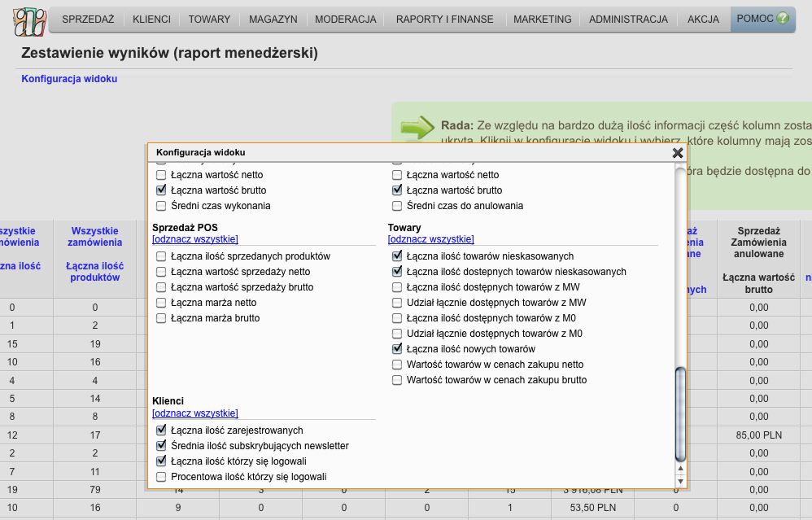Enable Łączna wartość sprzedaży netto
The image size is (812, 520).
click(x=161, y=272)
